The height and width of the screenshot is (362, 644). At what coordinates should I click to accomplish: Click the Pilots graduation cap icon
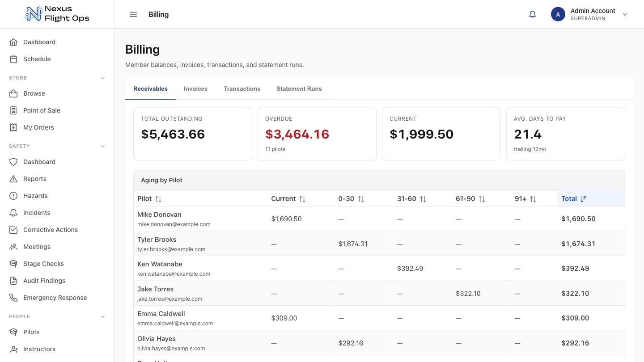click(13, 332)
